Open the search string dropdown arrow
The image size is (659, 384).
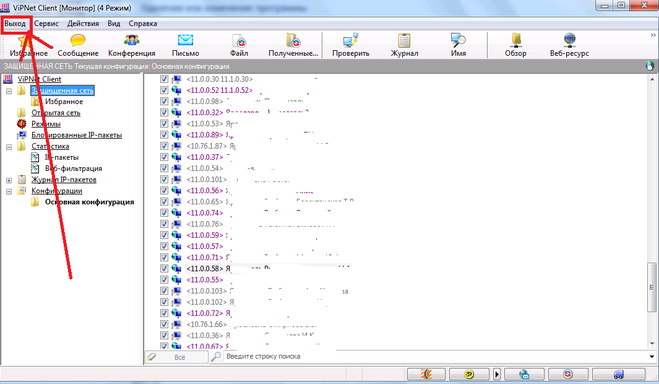tap(652, 357)
